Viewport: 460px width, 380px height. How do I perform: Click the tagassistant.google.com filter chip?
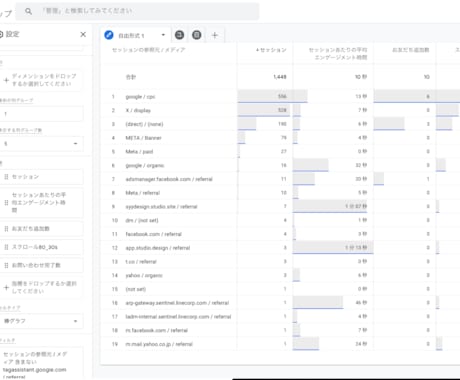pyautogui.click(x=41, y=364)
